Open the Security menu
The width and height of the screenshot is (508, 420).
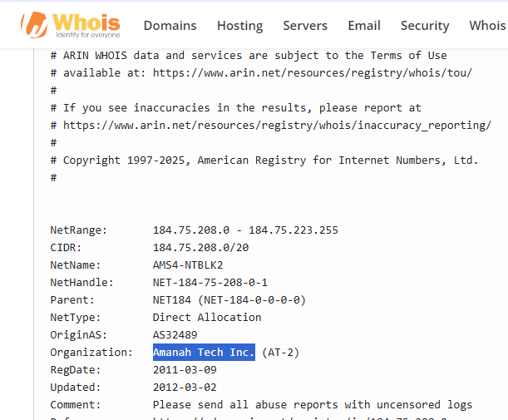(x=425, y=26)
